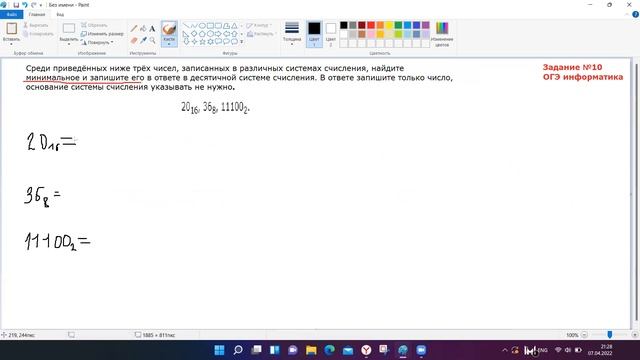Choose the five-point star shape
Image resolution: width=640 pixels, height=360 pixels.
coord(202,42)
